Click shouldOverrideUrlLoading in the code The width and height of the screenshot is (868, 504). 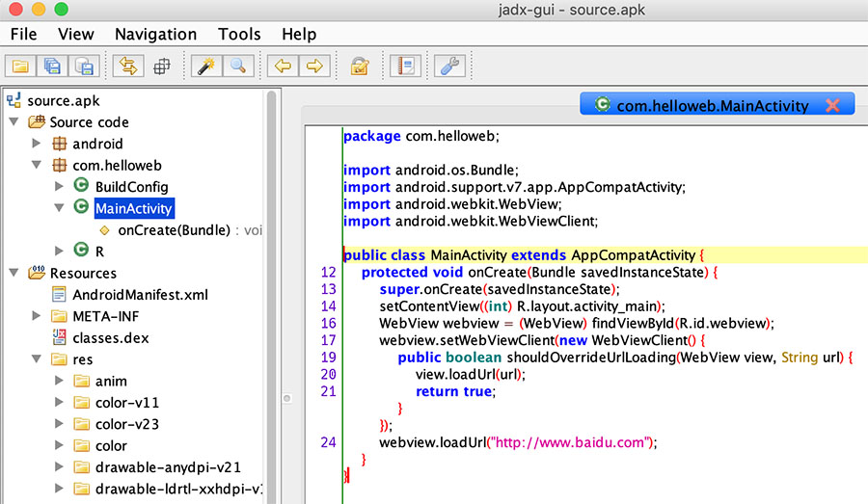[x=591, y=358]
